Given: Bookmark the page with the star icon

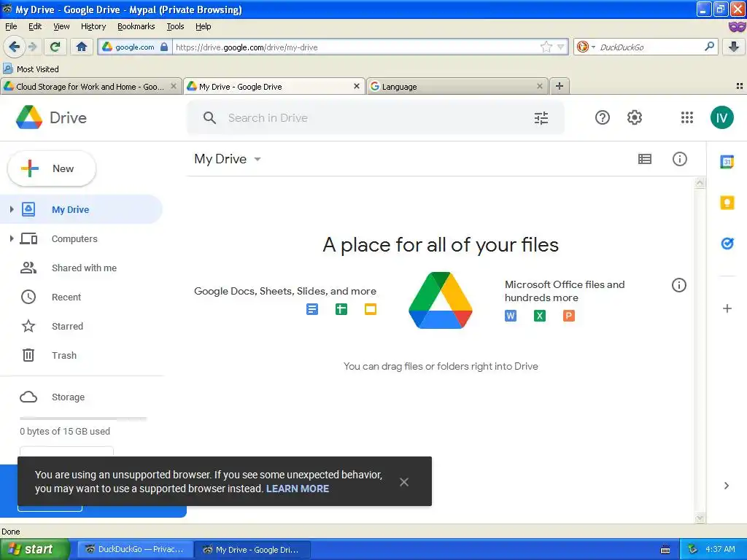Looking at the screenshot, I should 546,47.
